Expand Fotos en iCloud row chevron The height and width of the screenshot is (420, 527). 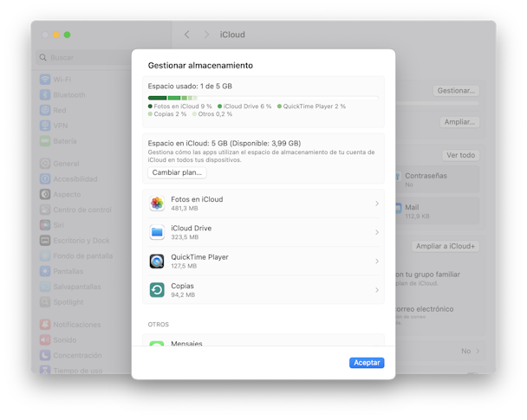377,204
